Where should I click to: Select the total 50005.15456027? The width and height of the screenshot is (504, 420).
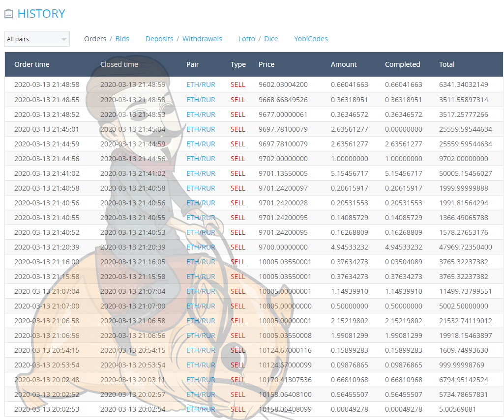pyautogui.click(x=466, y=173)
